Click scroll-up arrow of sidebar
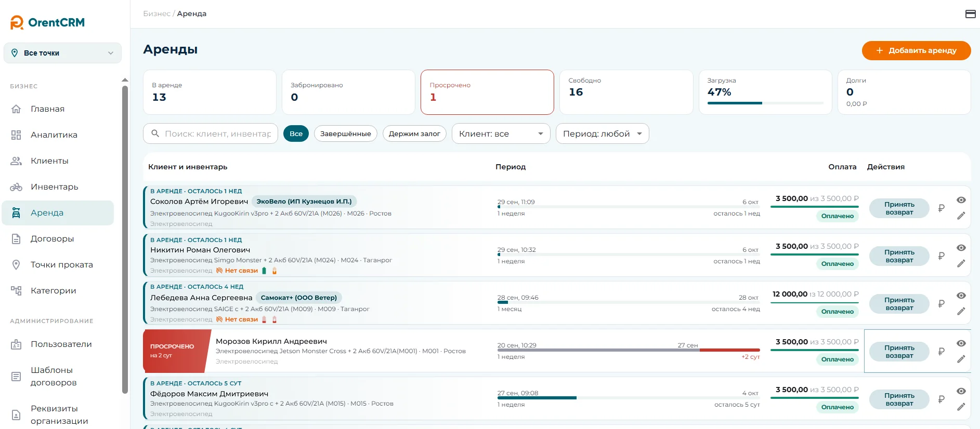980x429 pixels. click(125, 80)
